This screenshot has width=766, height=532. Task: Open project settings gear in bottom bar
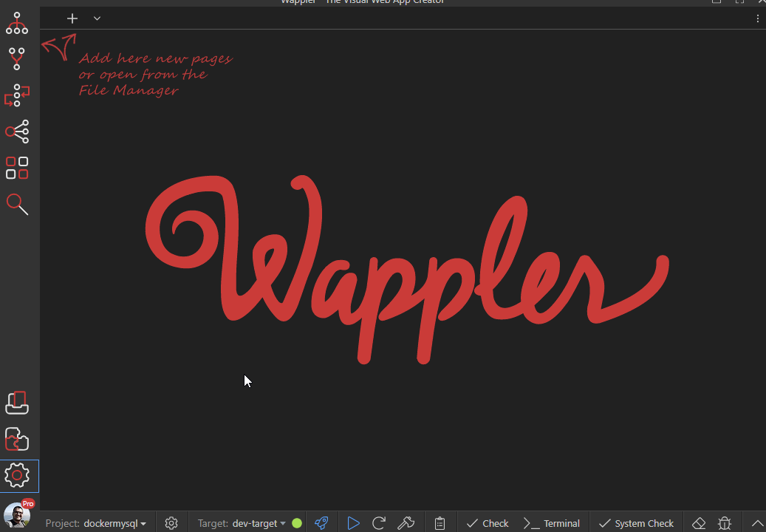click(x=171, y=523)
